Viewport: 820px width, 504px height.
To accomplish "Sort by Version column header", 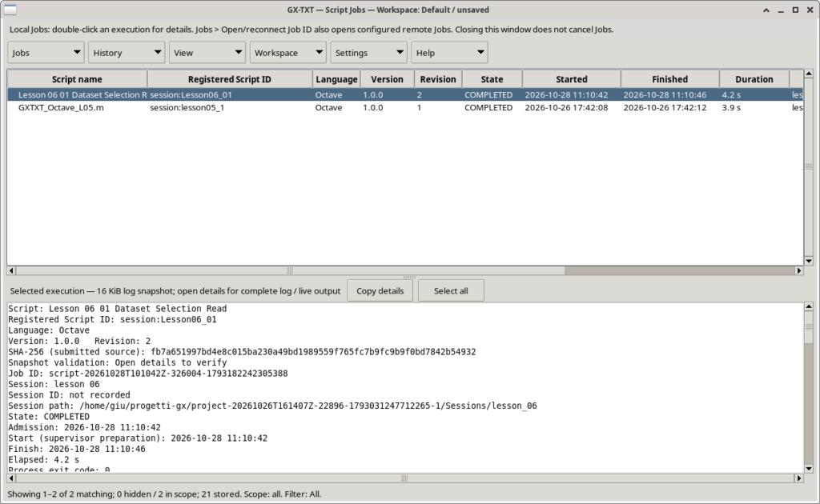I will tap(387, 79).
